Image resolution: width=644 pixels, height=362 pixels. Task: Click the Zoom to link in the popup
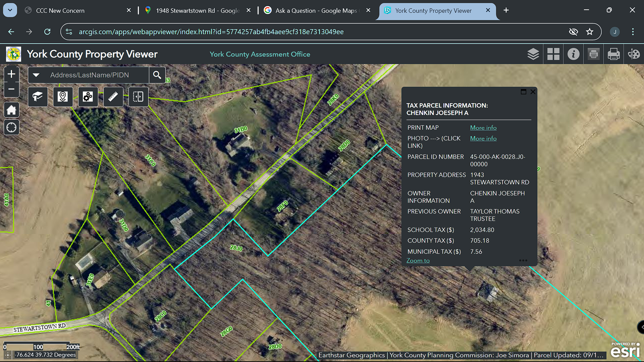click(x=418, y=260)
